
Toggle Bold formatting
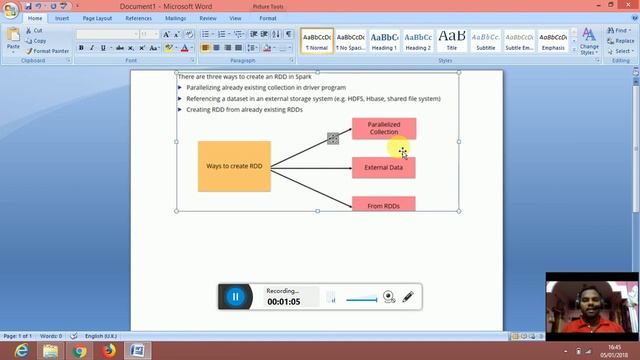tap(81, 48)
